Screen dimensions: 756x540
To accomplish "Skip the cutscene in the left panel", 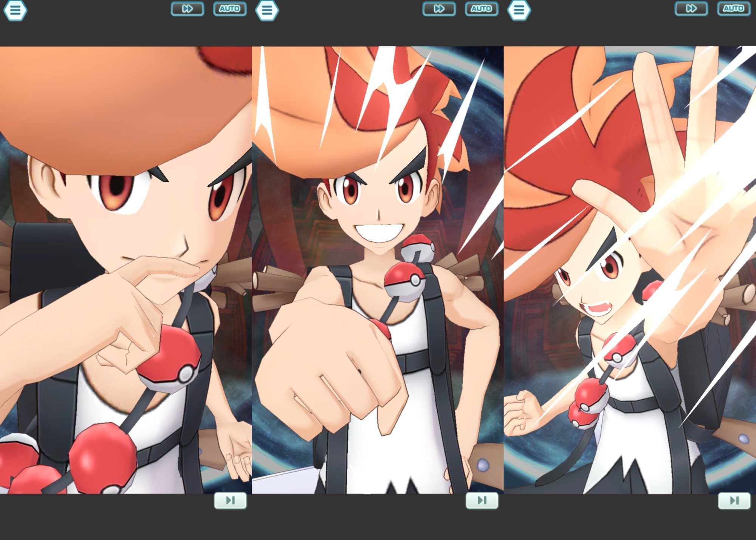I will pyautogui.click(x=230, y=500).
